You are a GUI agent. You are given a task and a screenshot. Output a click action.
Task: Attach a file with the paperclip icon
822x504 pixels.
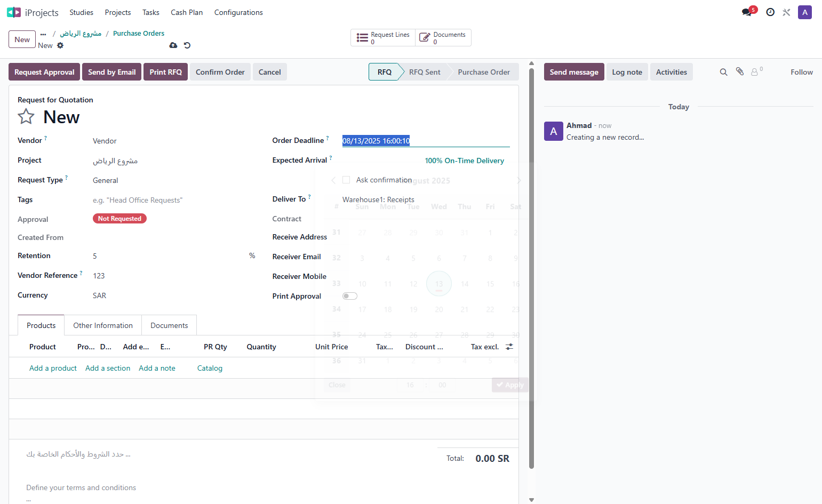pos(740,71)
